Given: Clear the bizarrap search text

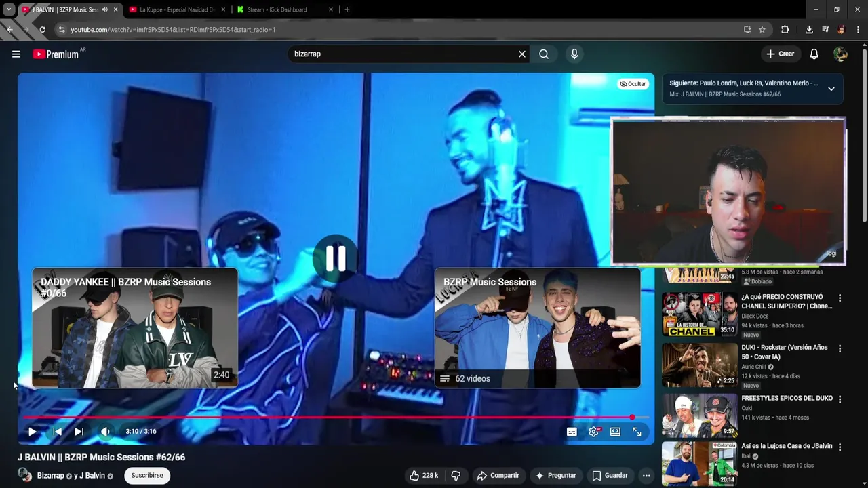Looking at the screenshot, I should click(522, 54).
